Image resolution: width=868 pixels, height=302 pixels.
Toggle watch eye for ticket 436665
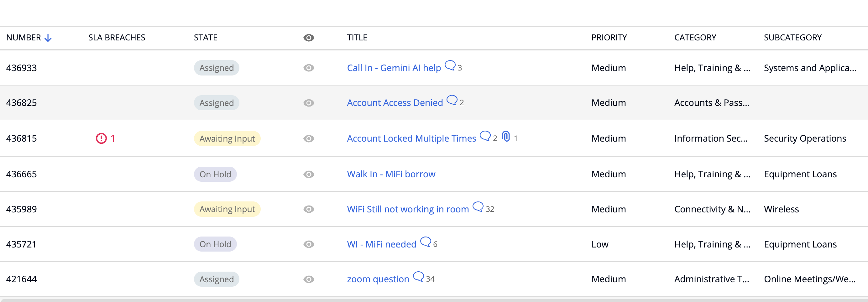coord(308,174)
